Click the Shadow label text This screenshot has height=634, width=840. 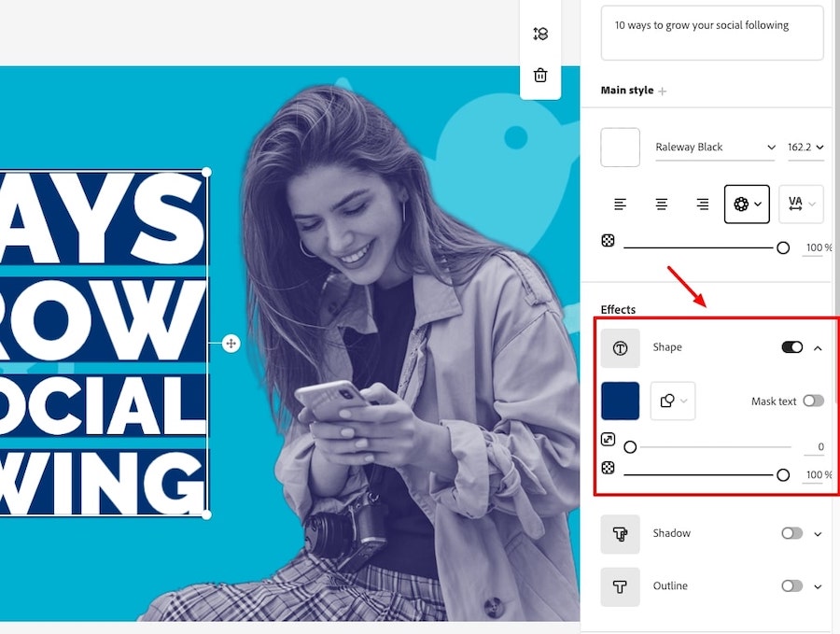pos(672,533)
